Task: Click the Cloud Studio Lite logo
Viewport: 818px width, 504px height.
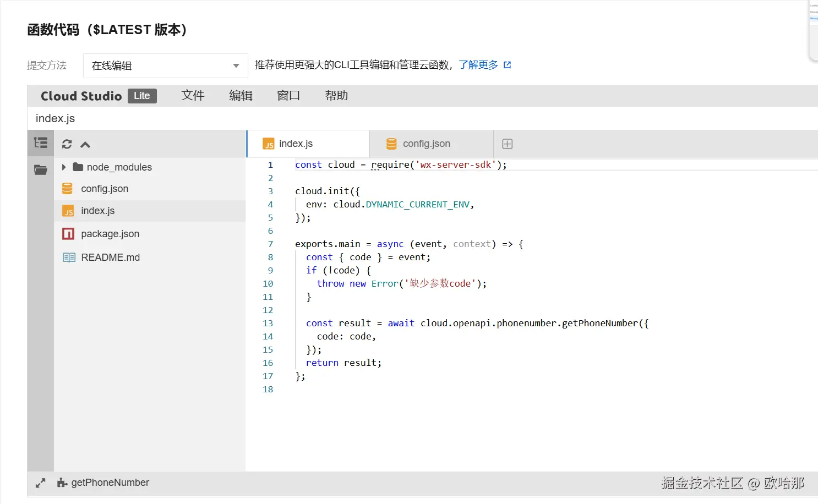Action: point(99,96)
